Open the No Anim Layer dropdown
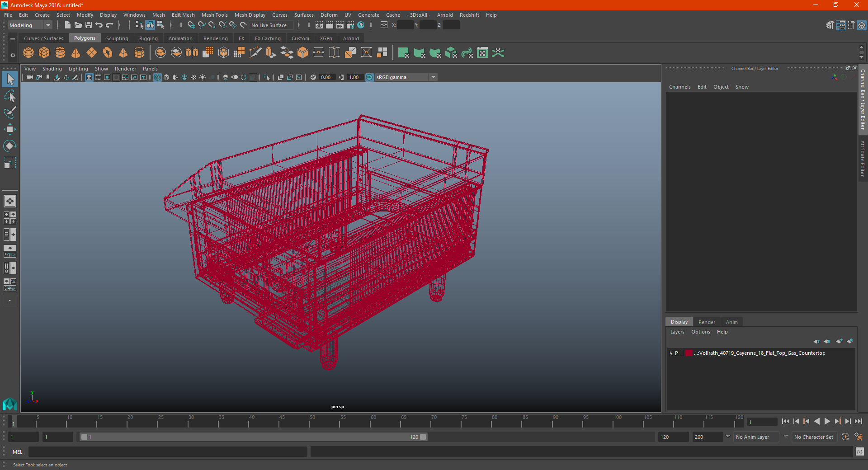 (x=756, y=437)
